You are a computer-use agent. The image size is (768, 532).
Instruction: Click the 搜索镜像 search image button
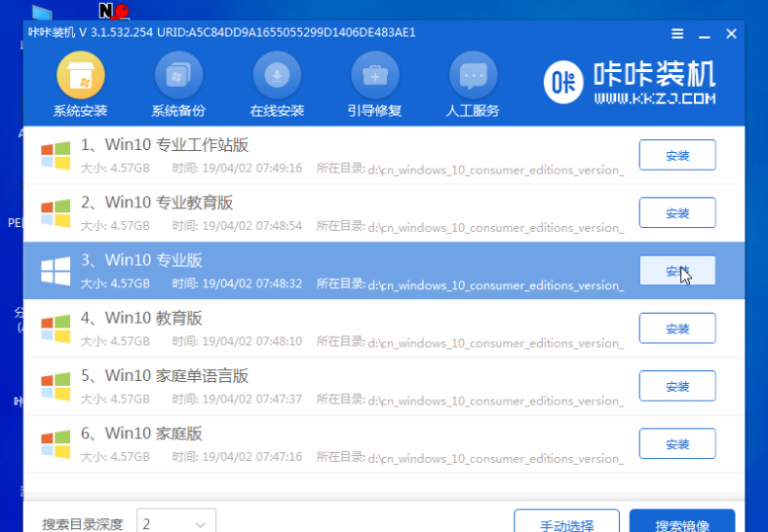click(681, 523)
